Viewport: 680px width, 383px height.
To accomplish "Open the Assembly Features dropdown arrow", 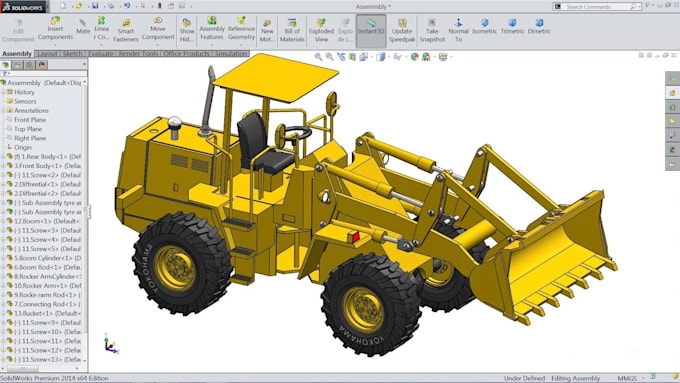I will (212, 44).
